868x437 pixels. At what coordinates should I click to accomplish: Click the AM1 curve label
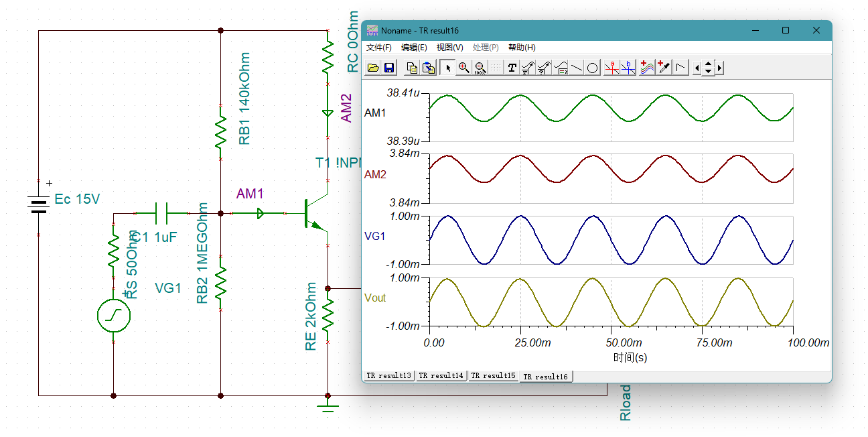coord(375,113)
